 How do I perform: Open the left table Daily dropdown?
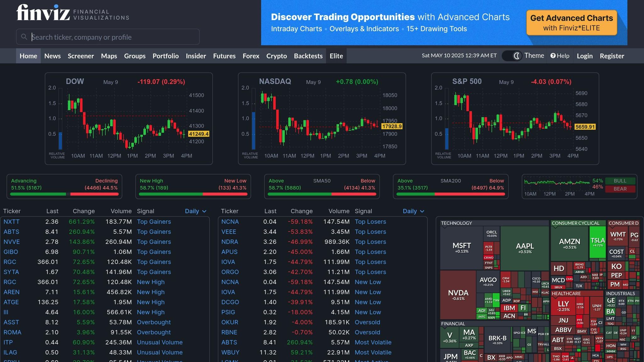(x=196, y=211)
